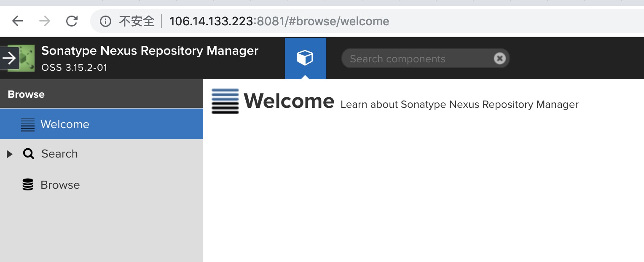The image size is (644, 262).
Task: Click the large Welcome page header icon
Action: coord(225,101)
